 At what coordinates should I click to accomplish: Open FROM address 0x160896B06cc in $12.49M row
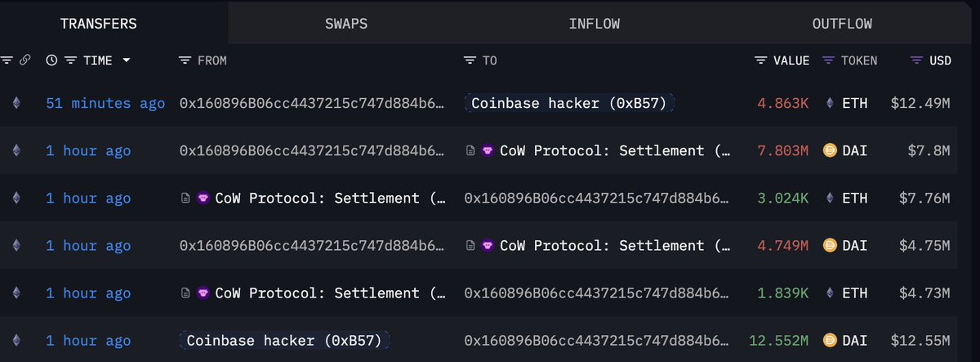[x=314, y=103]
